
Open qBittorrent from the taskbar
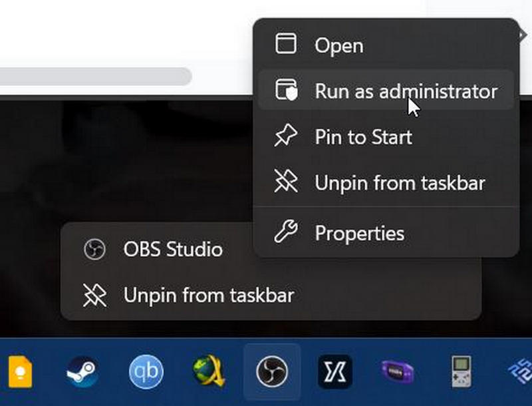coord(146,371)
